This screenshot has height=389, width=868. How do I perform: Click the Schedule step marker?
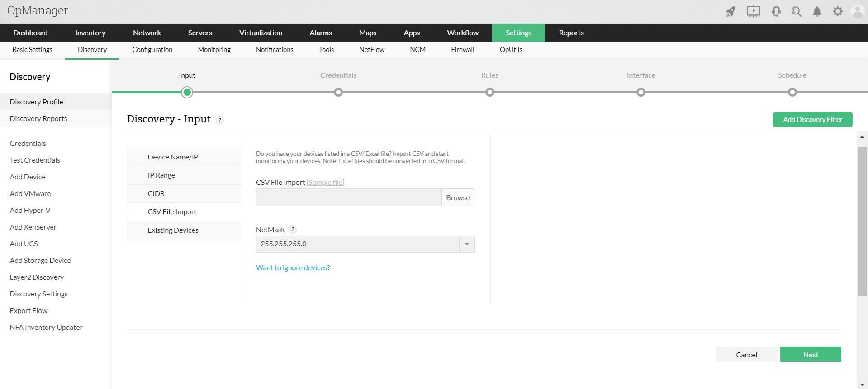(792, 93)
